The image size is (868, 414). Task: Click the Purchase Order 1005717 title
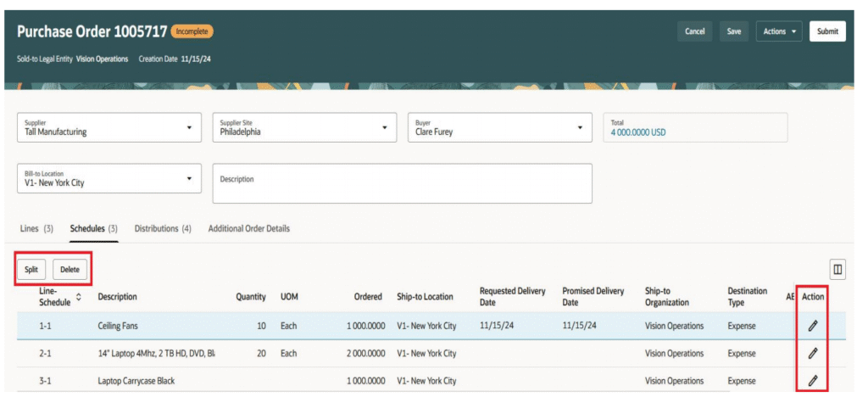(x=92, y=31)
